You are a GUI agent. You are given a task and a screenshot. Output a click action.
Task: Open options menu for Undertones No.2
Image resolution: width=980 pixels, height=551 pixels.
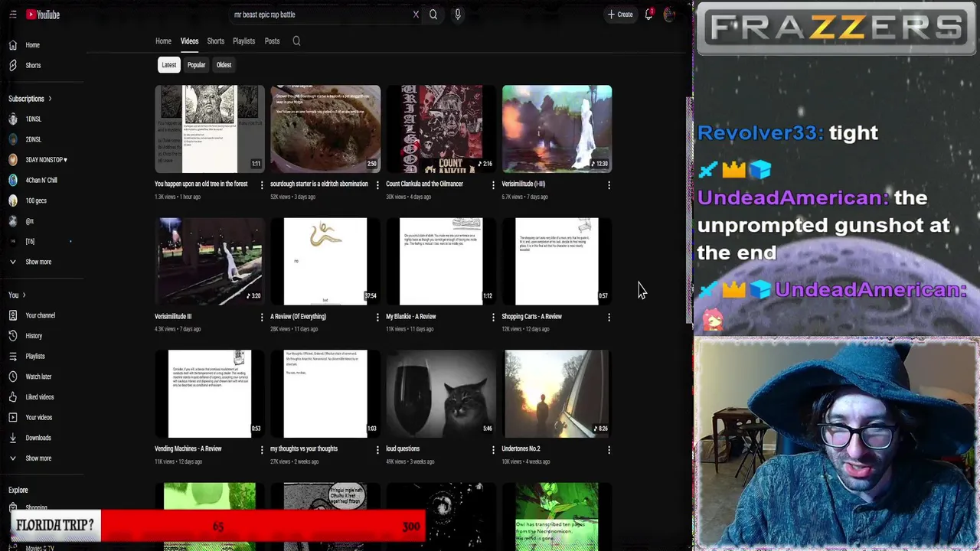[609, 449]
